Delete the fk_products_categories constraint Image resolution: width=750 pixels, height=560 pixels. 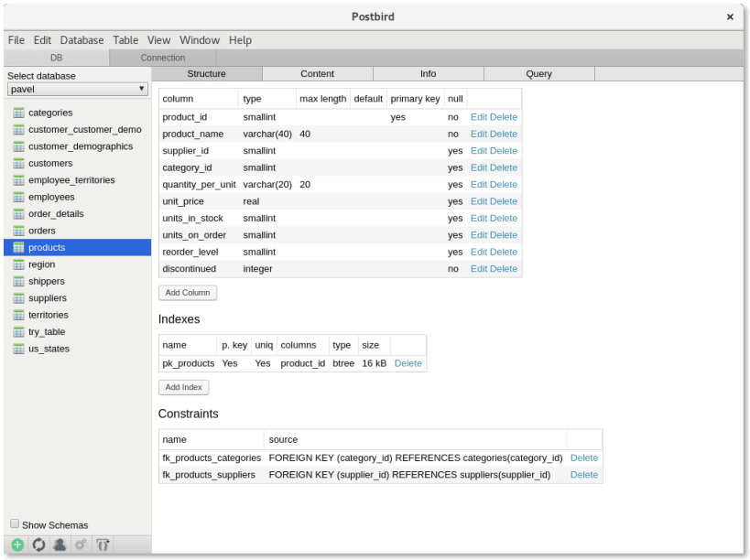coord(584,458)
